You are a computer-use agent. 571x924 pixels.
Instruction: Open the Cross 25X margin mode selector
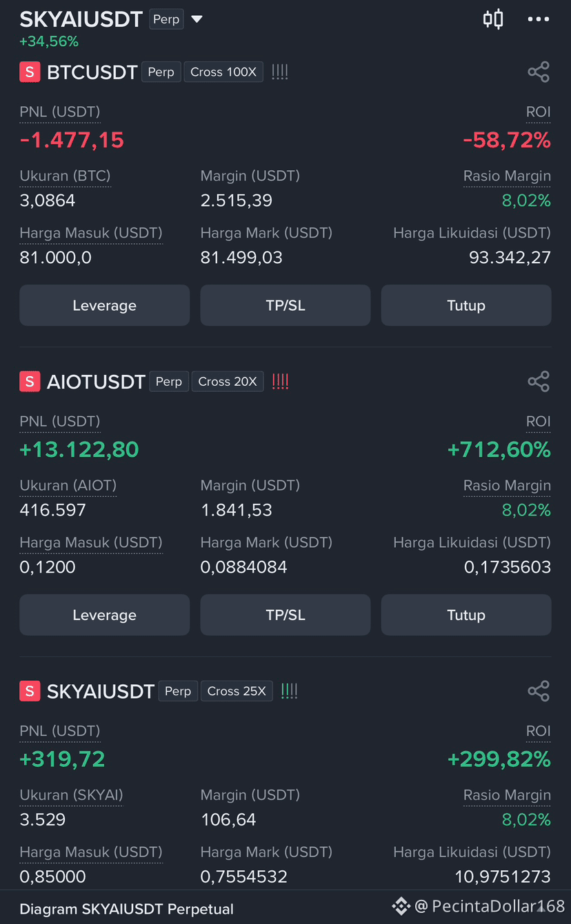(x=237, y=691)
